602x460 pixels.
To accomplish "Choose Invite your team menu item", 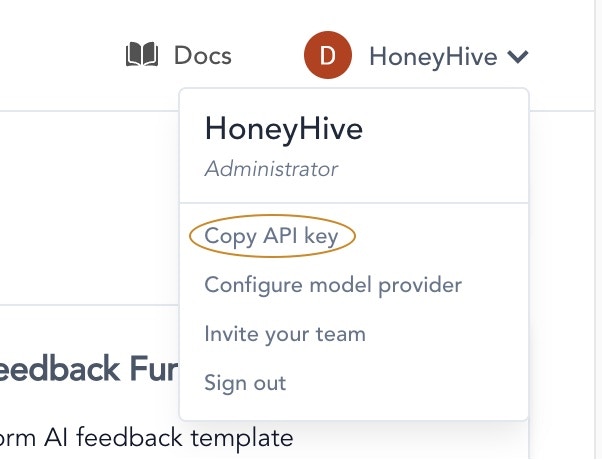I will point(285,334).
